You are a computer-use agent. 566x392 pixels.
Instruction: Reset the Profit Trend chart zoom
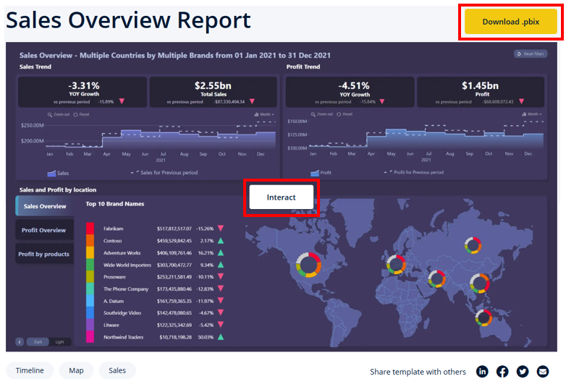pyautogui.click(x=345, y=114)
